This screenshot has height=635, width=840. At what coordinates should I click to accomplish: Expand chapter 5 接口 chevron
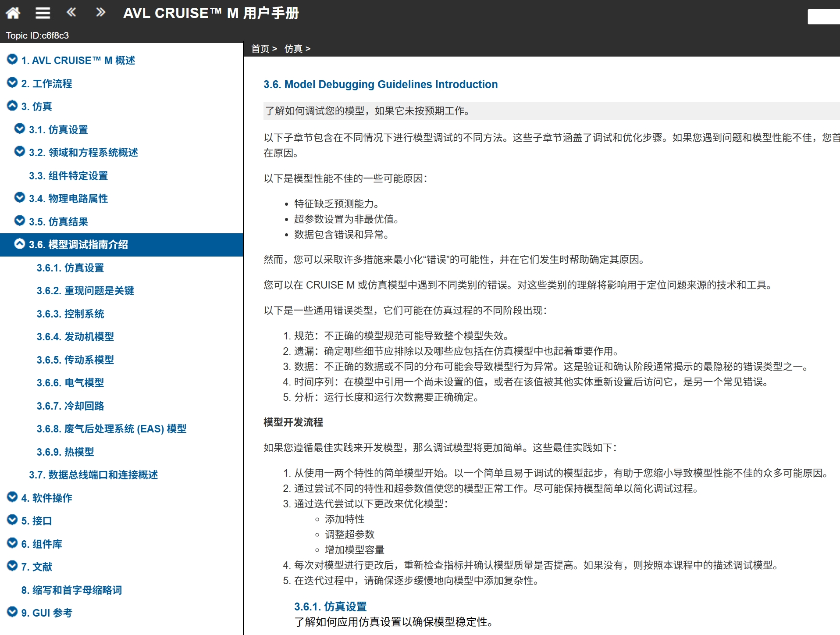[x=12, y=520]
